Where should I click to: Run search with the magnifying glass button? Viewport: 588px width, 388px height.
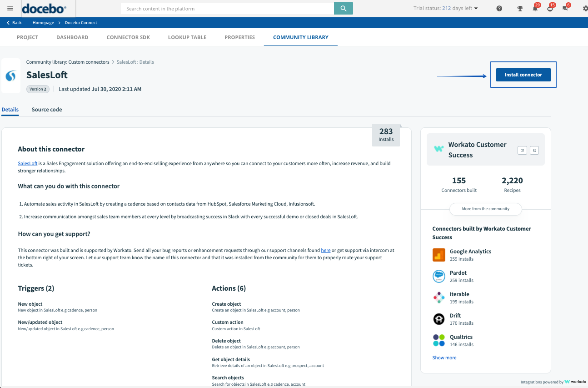pyautogui.click(x=343, y=8)
